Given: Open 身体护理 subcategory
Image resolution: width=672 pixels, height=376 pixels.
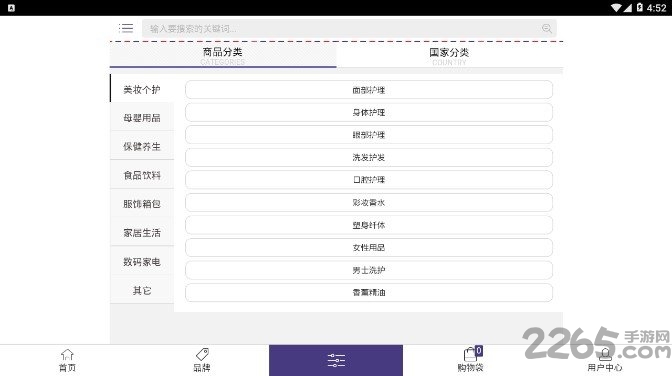Looking at the screenshot, I should point(369,112).
